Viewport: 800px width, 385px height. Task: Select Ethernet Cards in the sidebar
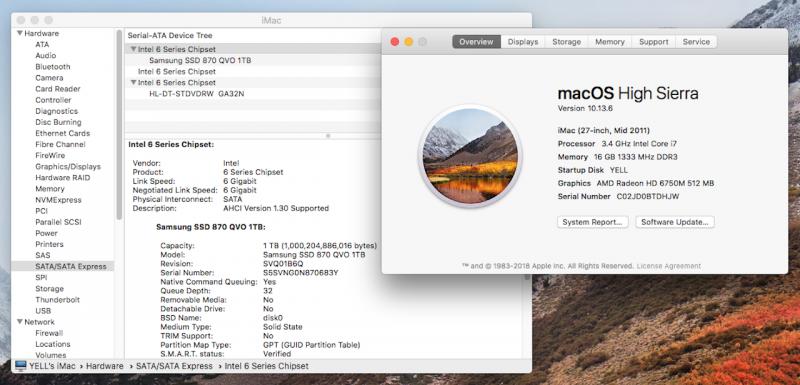[62, 133]
